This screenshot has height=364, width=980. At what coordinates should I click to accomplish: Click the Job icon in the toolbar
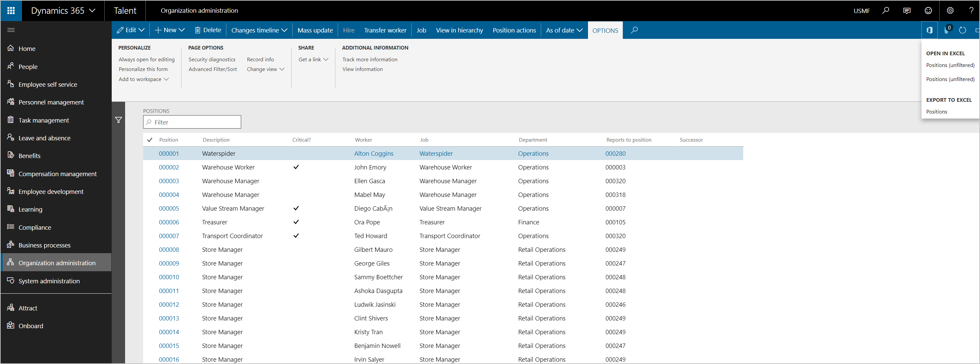point(420,29)
